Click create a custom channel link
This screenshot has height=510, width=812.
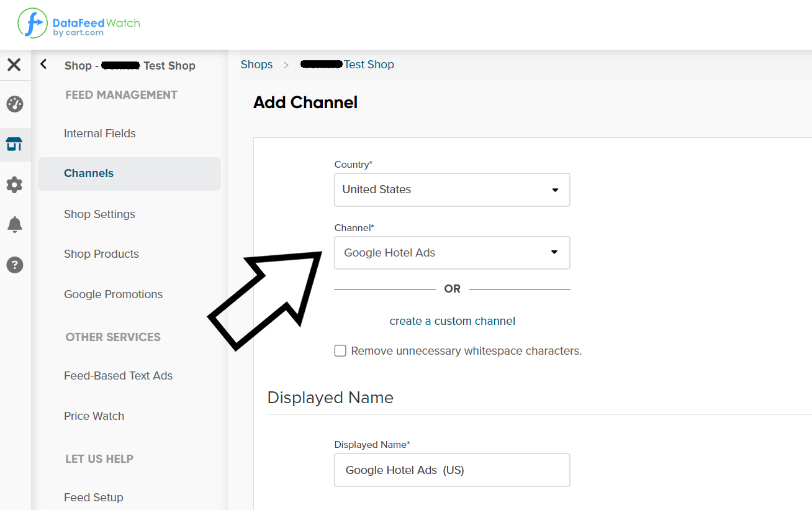[452, 321]
